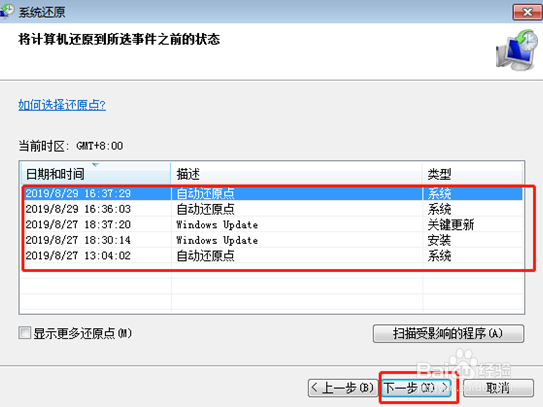Close the 系统还原 dialog window

coord(527,12)
